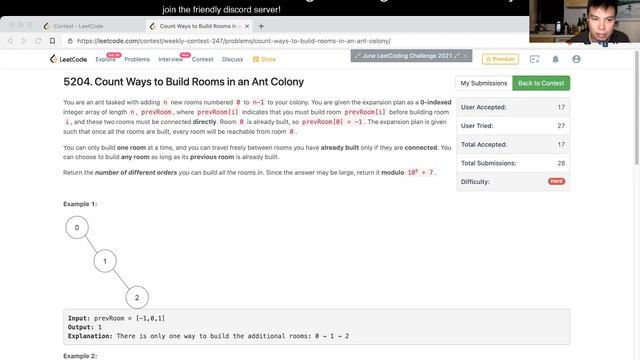Image resolution: width=640 pixels, height=360 pixels.
Task: Open the notifications bell
Action: (556, 59)
